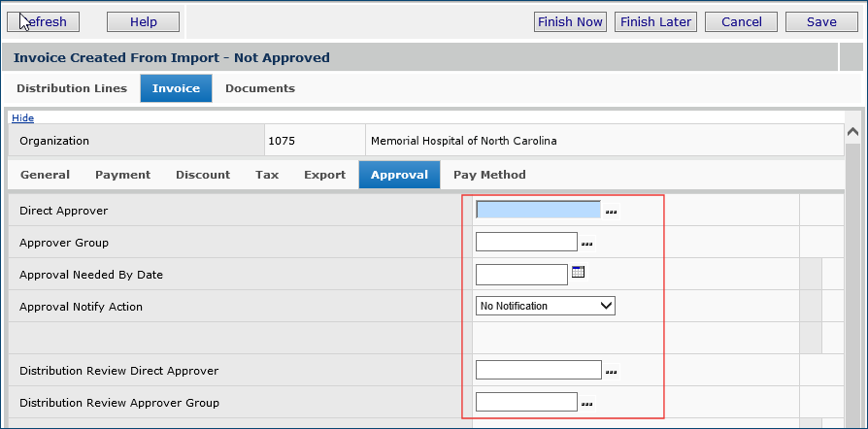The width and height of the screenshot is (868, 429).
Task: Open lookup for Distribution Review Approver Group
Action: pos(586,404)
